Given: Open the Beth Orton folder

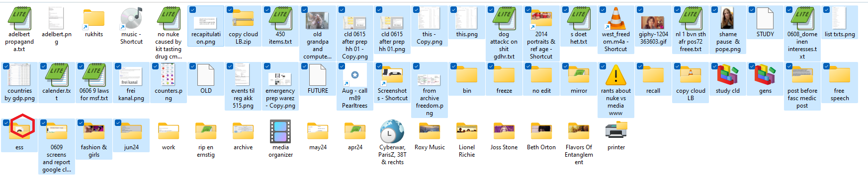Looking at the screenshot, I should pyautogui.click(x=541, y=132).
